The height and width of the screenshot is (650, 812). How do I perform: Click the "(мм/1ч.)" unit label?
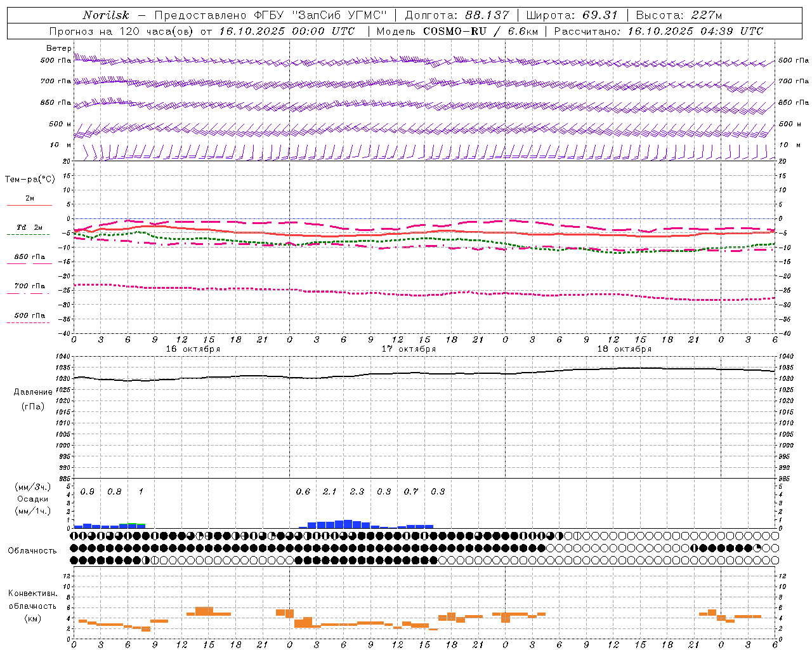pos(33,511)
